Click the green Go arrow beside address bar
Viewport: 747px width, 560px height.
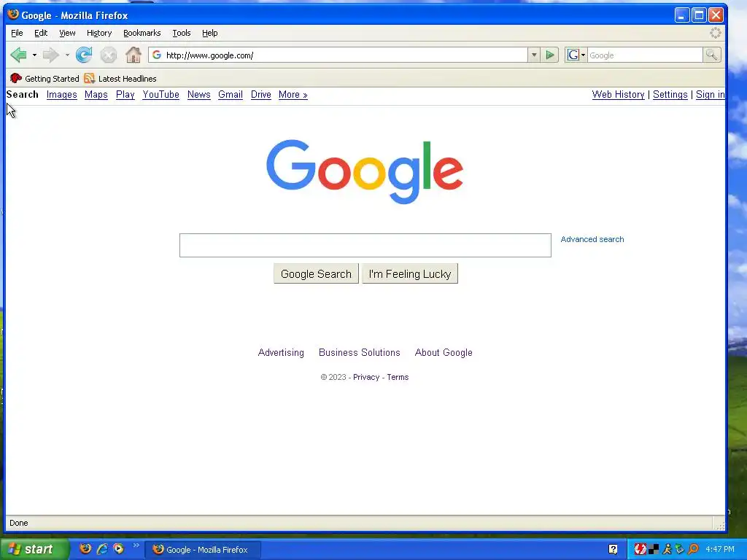click(x=550, y=55)
